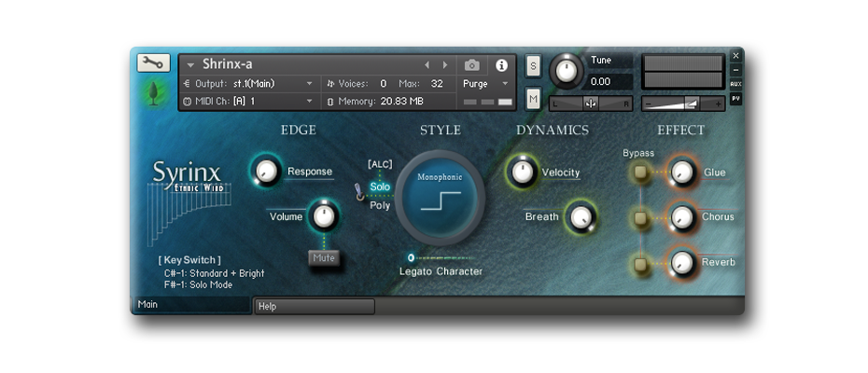This screenshot has height=373, width=868.
Task: Decrease volume with the minus button
Action: point(648,104)
